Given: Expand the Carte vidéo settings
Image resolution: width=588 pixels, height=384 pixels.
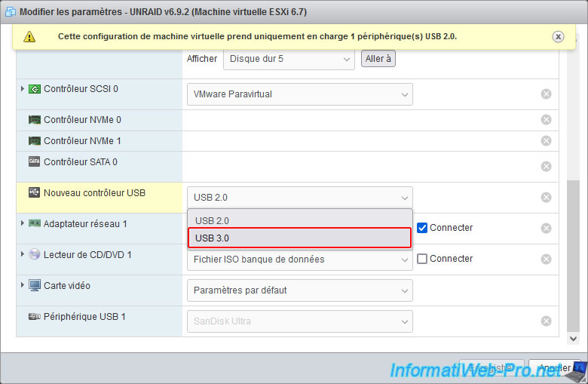Looking at the screenshot, I should [x=23, y=286].
